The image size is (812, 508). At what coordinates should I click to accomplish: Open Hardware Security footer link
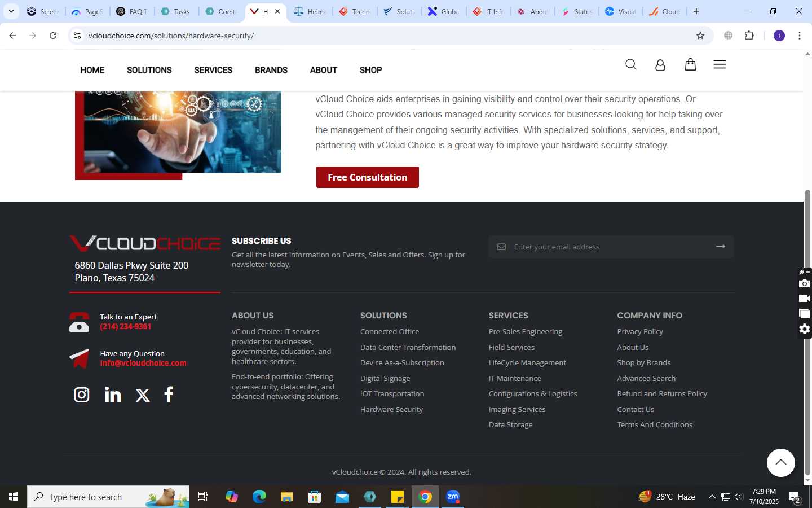(391, 409)
